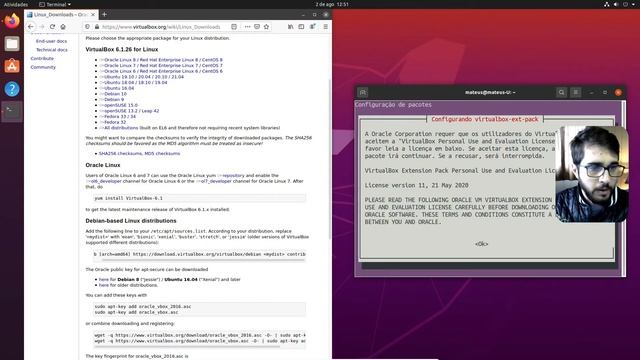Open Technical docs sidebar link

52,50
